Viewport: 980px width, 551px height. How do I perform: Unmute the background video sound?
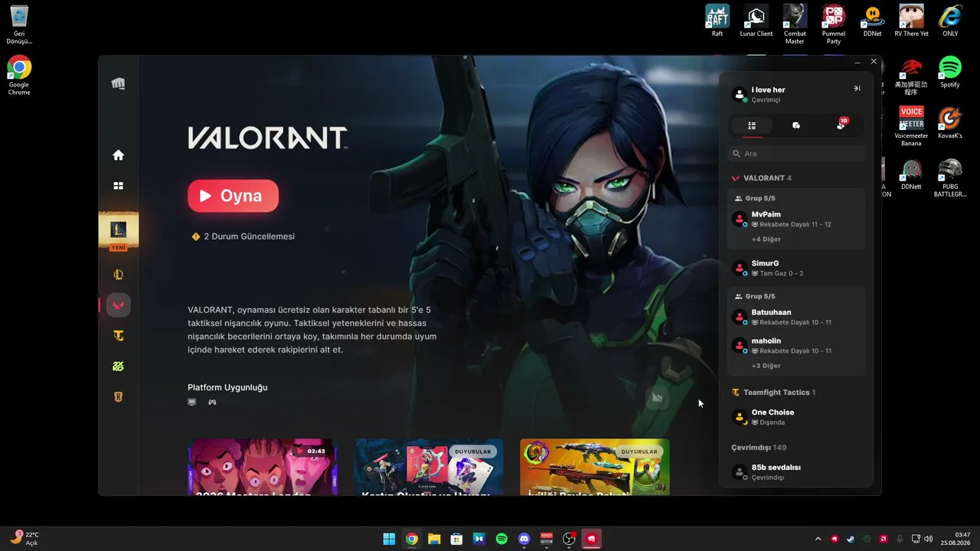[x=657, y=398]
